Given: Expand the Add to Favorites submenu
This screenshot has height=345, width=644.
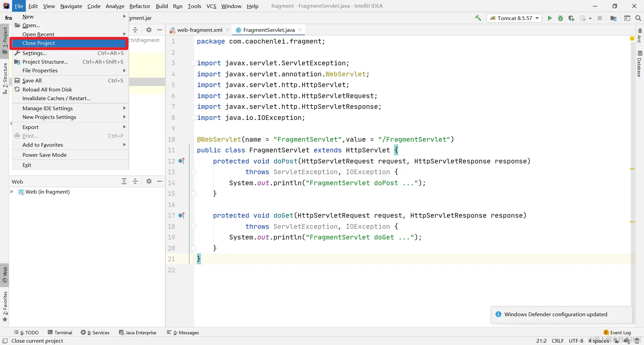Looking at the screenshot, I should (x=70, y=145).
